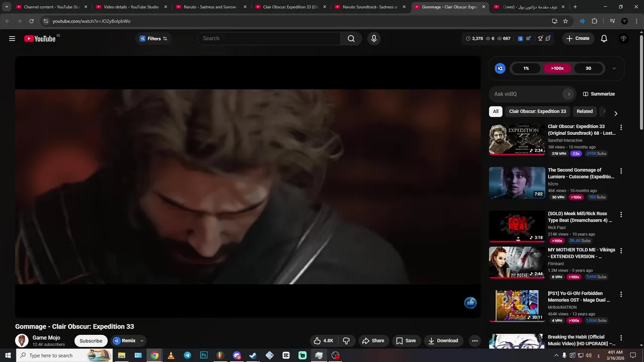Toggle the 30 vidIQ pill
This screenshot has width=644, height=362.
(588, 68)
